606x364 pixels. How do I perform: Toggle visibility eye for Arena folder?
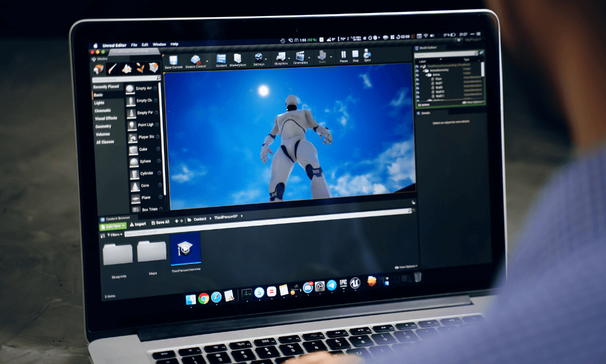(x=417, y=75)
